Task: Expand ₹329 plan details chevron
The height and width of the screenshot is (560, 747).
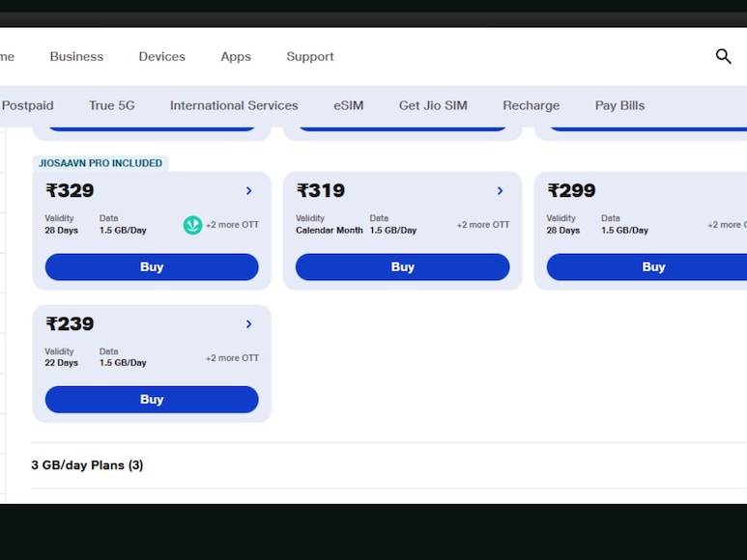Action: pyautogui.click(x=248, y=191)
